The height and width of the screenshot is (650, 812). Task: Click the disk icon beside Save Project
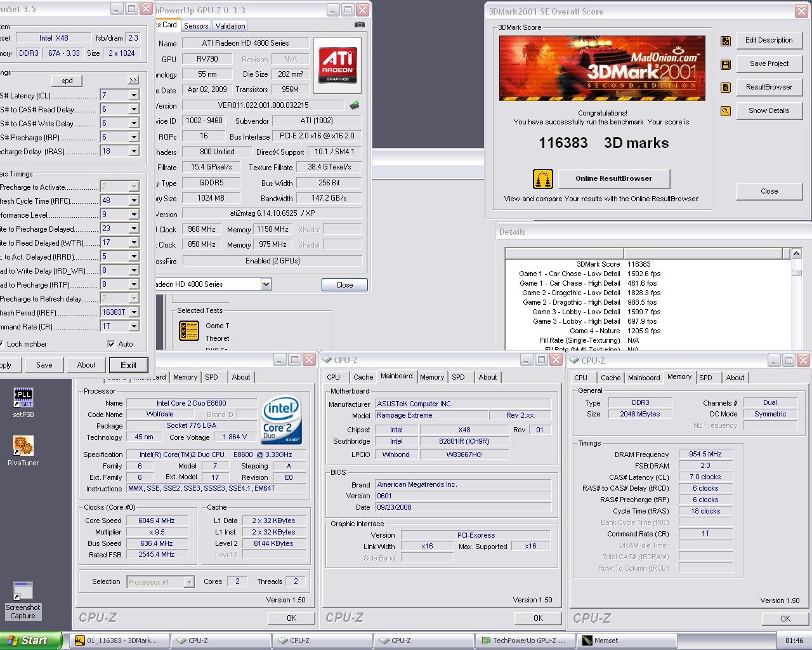click(x=726, y=64)
